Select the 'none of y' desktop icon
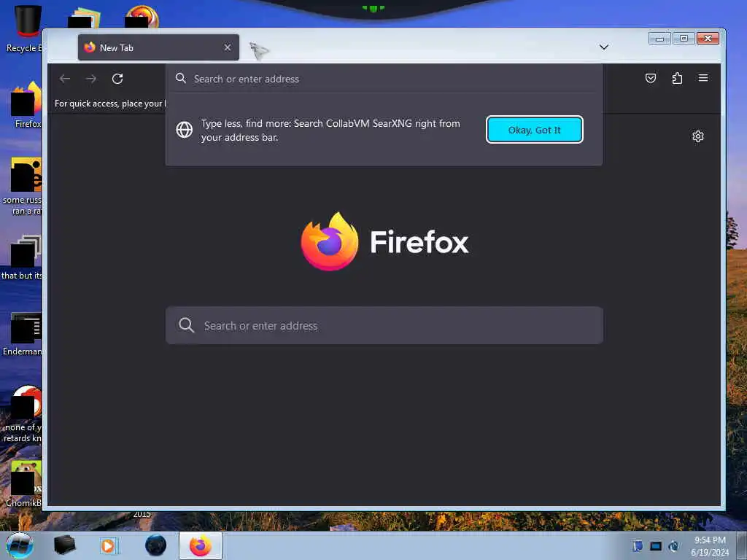 [23, 414]
